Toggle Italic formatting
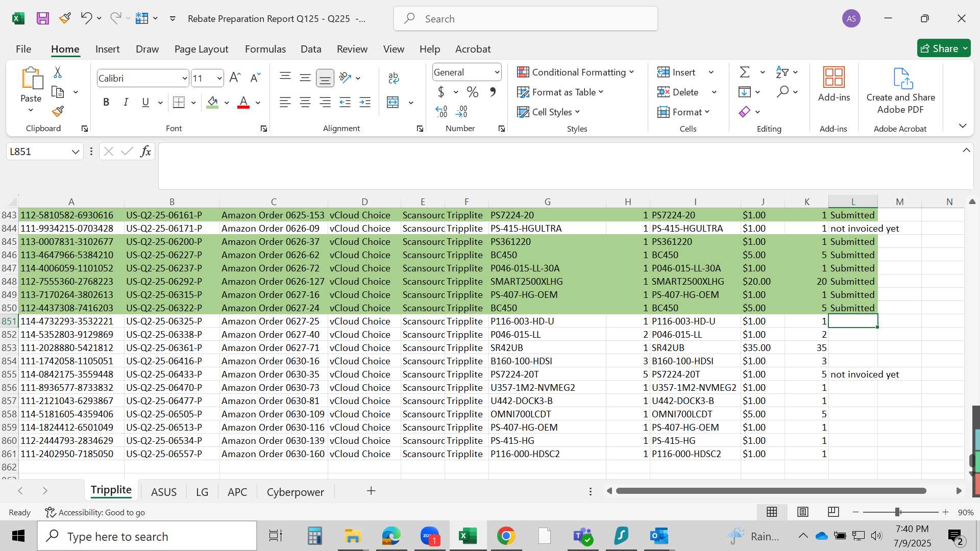 coord(126,103)
